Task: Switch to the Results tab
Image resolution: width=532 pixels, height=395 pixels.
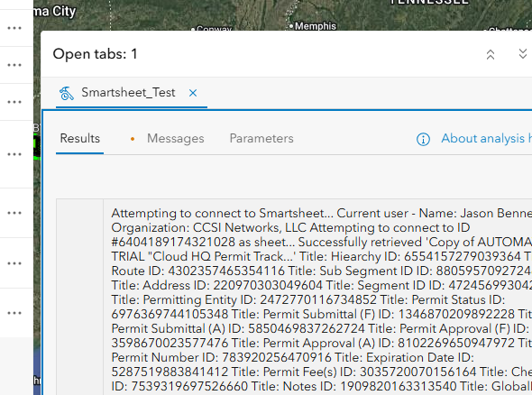Action: (x=79, y=139)
